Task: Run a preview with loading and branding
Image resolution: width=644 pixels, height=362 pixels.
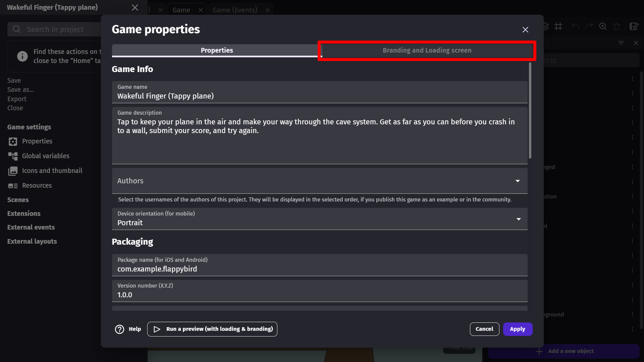Action: click(x=212, y=329)
